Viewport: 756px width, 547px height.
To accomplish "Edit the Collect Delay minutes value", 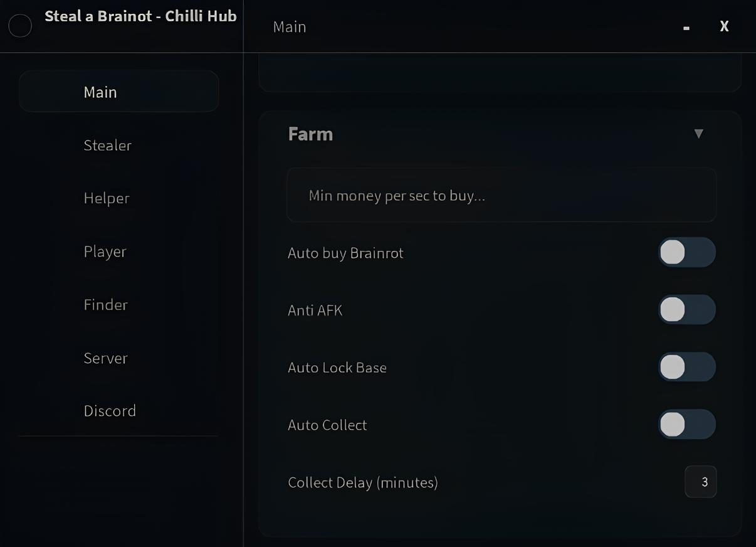I will point(701,482).
